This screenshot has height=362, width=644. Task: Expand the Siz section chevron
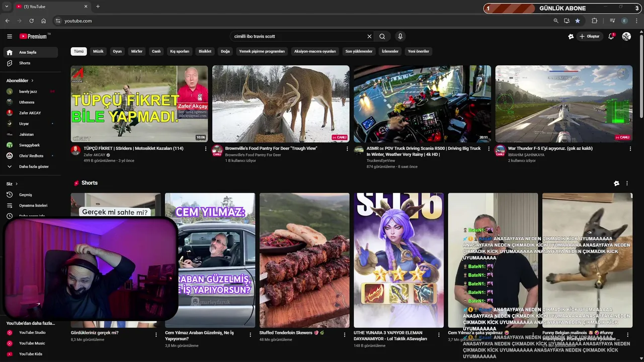click(16, 184)
